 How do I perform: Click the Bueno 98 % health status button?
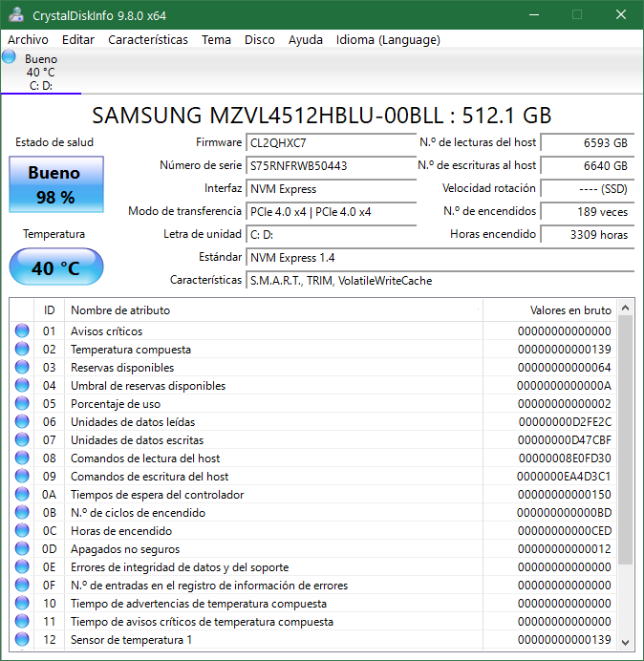(54, 185)
